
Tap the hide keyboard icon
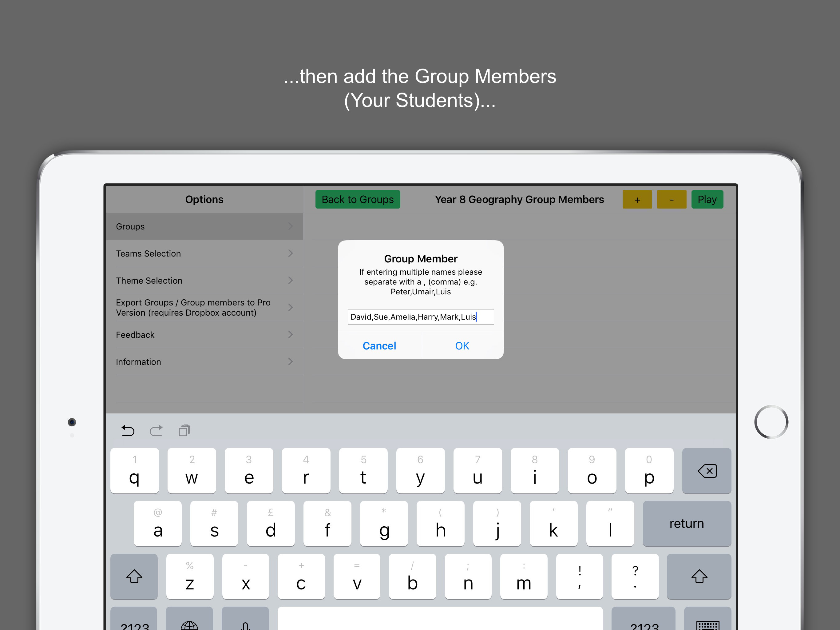coord(707,623)
